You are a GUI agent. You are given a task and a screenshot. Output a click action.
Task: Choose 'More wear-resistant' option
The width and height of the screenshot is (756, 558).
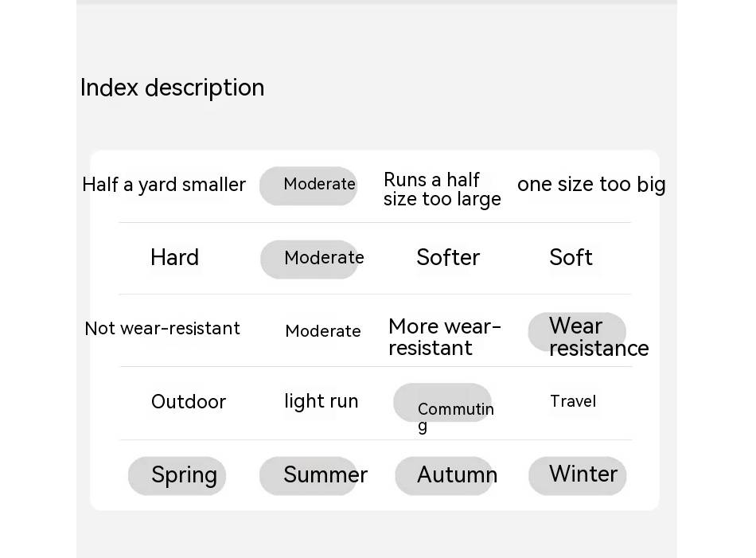coord(445,338)
